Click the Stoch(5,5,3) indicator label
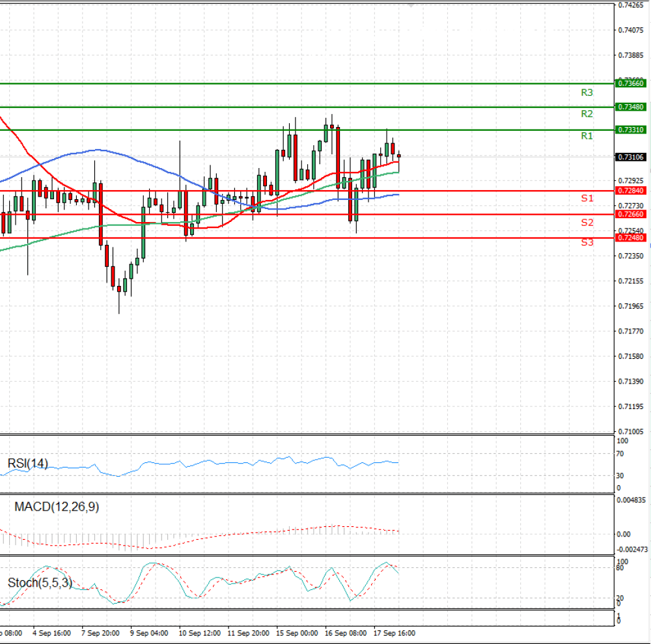Image resolution: width=651 pixels, height=644 pixels. pos(40,583)
